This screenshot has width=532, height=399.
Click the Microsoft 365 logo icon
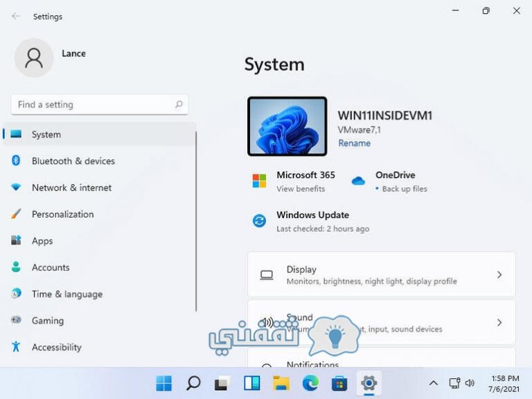pos(259,181)
